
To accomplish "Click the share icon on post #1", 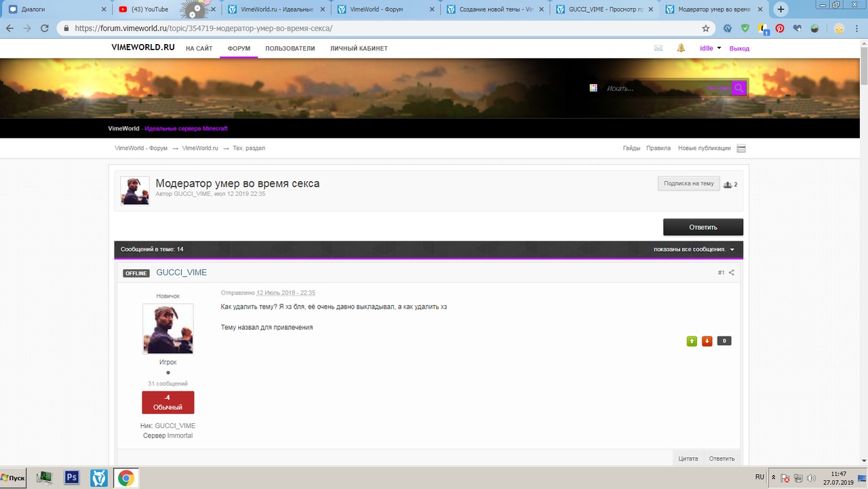I will pos(731,273).
